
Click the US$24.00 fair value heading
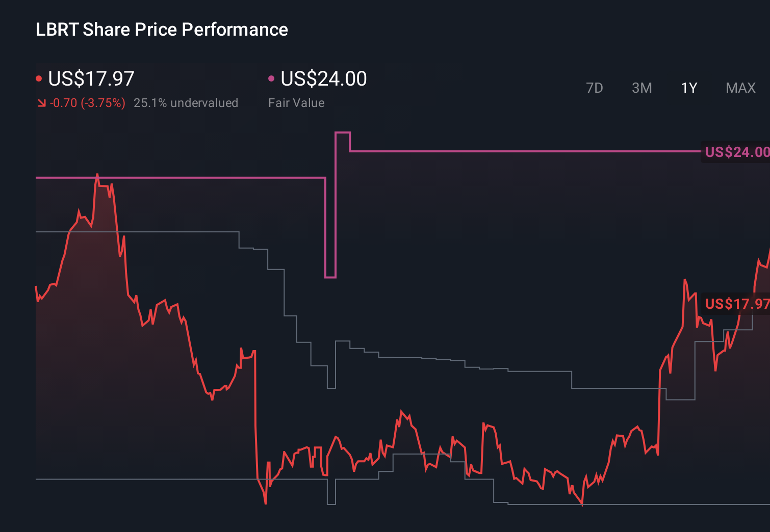click(324, 78)
